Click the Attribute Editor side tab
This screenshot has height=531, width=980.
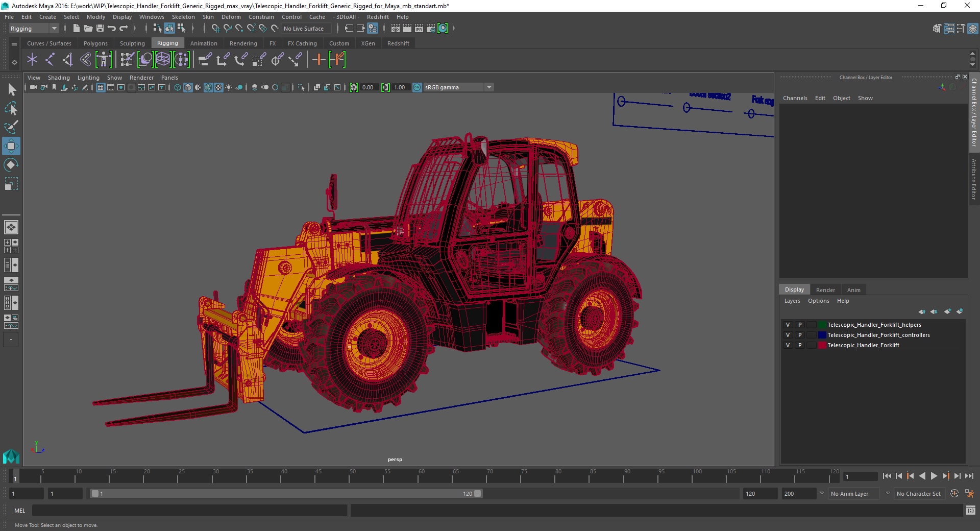click(974, 179)
